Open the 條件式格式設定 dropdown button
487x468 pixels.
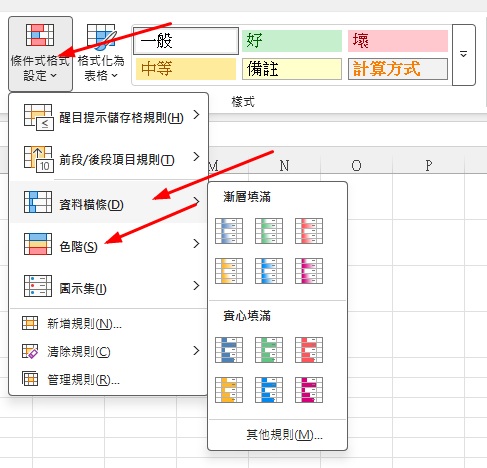[x=40, y=54]
